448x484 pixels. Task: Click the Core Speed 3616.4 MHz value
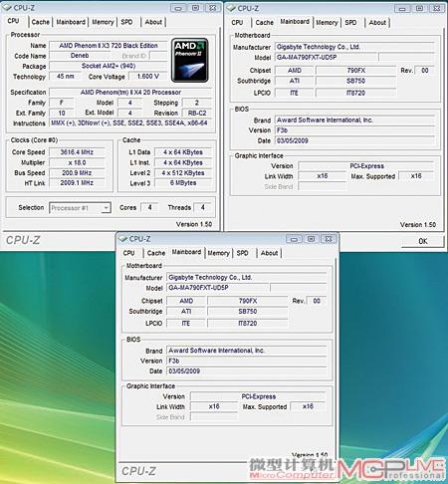77,152
